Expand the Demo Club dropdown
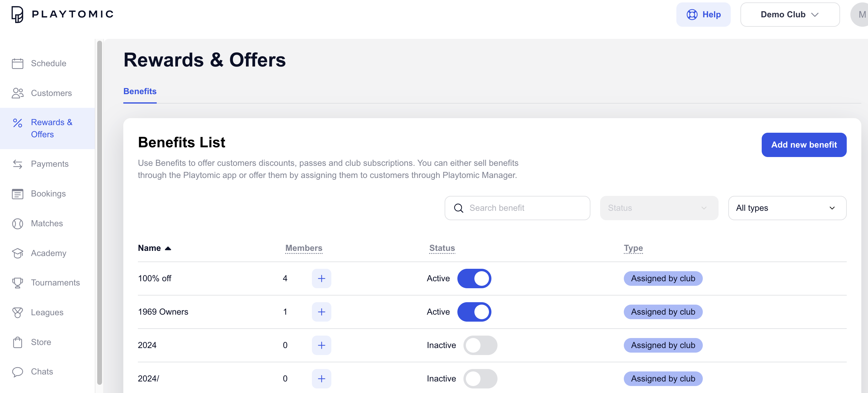The height and width of the screenshot is (393, 868). coord(789,15)
